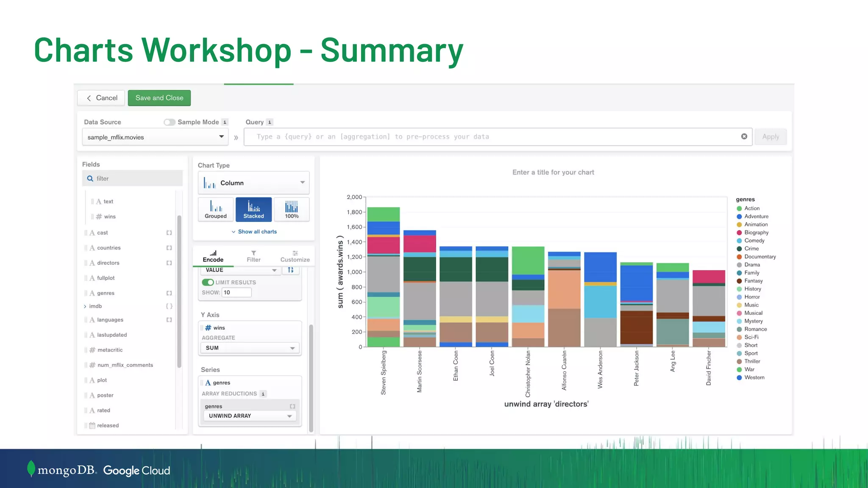Click the SHOW limit number field
868x488 pixels.
pyautogui.click(x=236, y=292)
